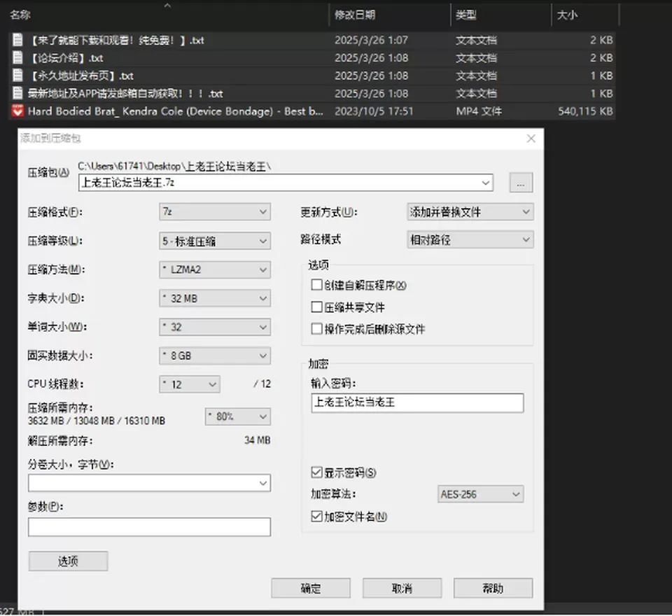Enable 创建自解压程序 checkbox
This screenshot has height=616, width=672.
[316, 285]
